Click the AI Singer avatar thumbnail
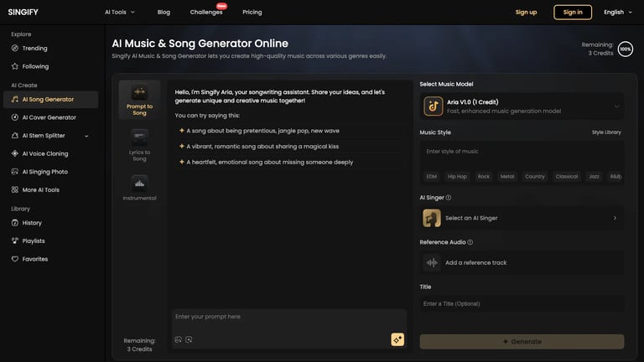 coord(432,218)
